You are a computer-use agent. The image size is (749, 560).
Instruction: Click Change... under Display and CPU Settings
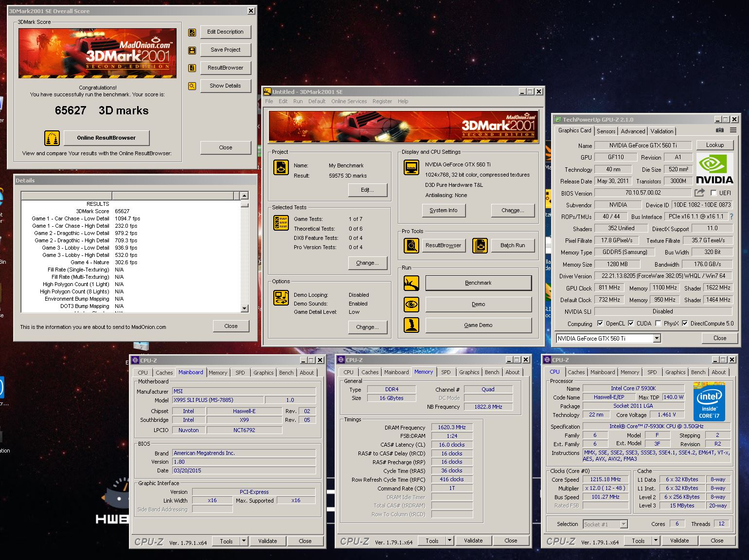pos(513,210)
